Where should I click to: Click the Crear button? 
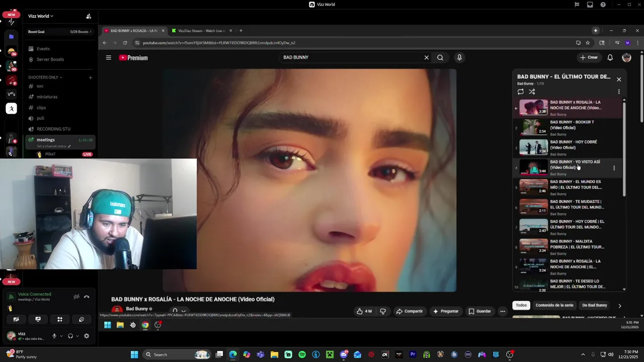click(x=589, y=57)
